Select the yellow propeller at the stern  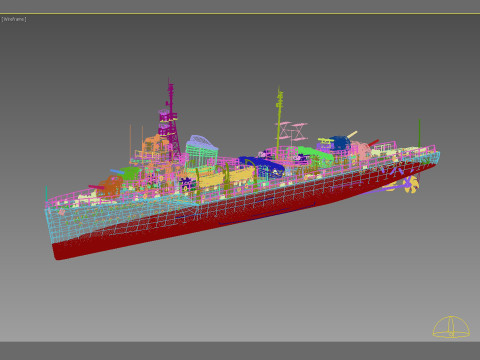411,185
